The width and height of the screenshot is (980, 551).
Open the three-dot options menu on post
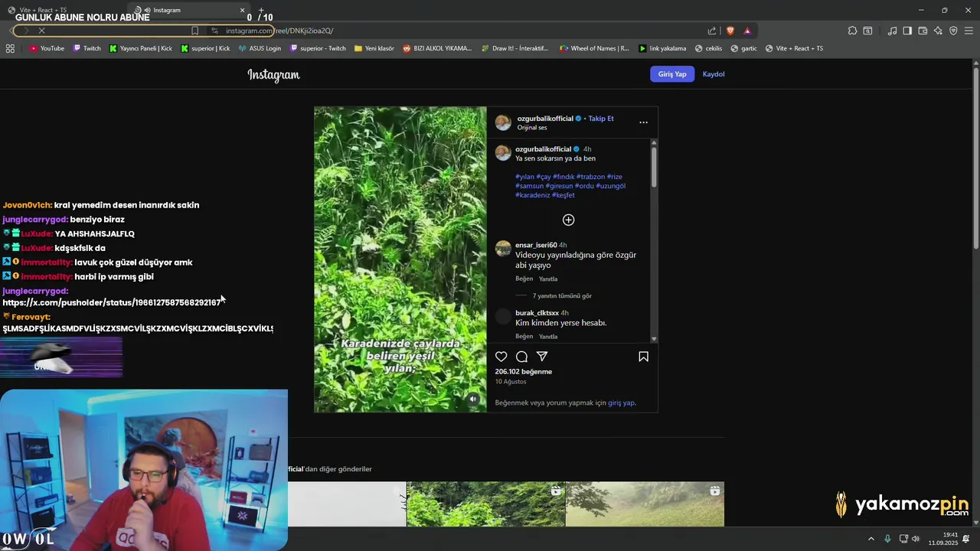click(643, 122)
